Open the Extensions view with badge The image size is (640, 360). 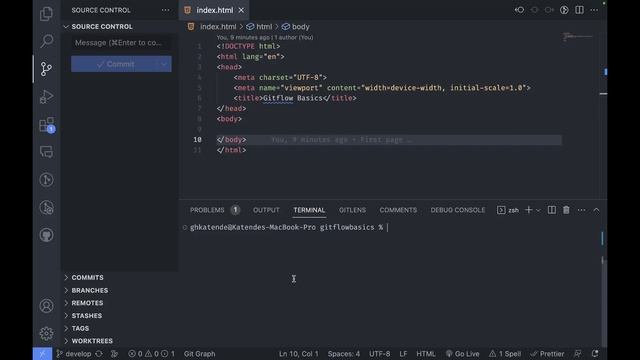coord(46,124)
